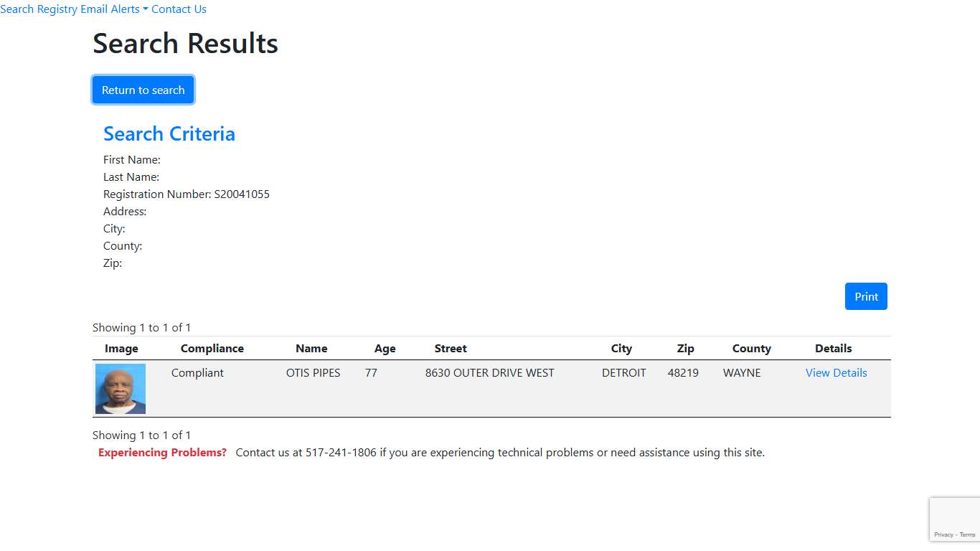Screen dimensions: 980x551
Task: Click the Compliance column header
Action: pos(212,349)
